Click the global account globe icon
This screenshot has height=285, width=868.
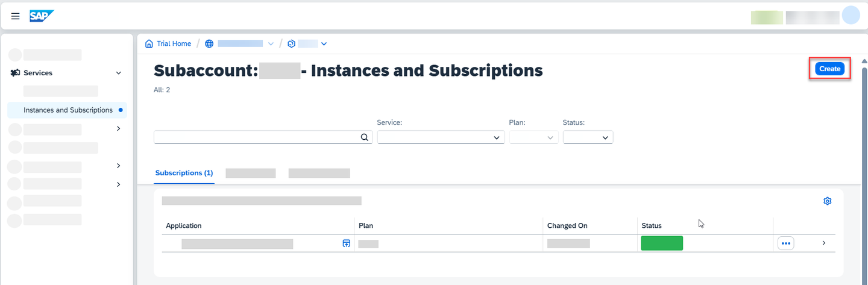point(209,43)
